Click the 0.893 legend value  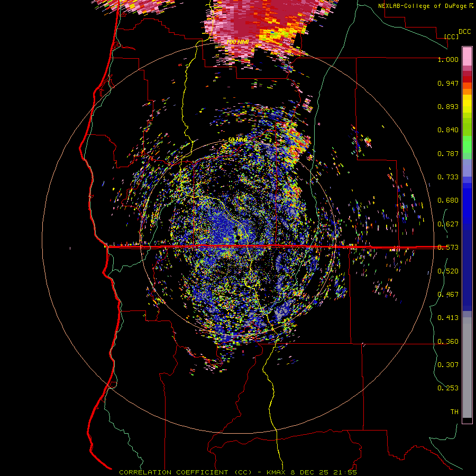coord(448,106)
